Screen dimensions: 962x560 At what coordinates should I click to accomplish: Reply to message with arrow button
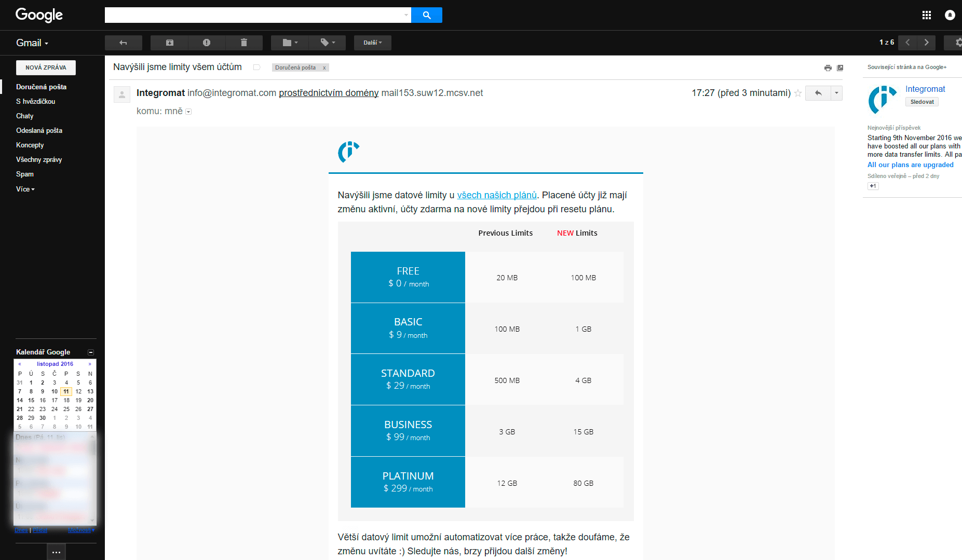coord(818,93)
